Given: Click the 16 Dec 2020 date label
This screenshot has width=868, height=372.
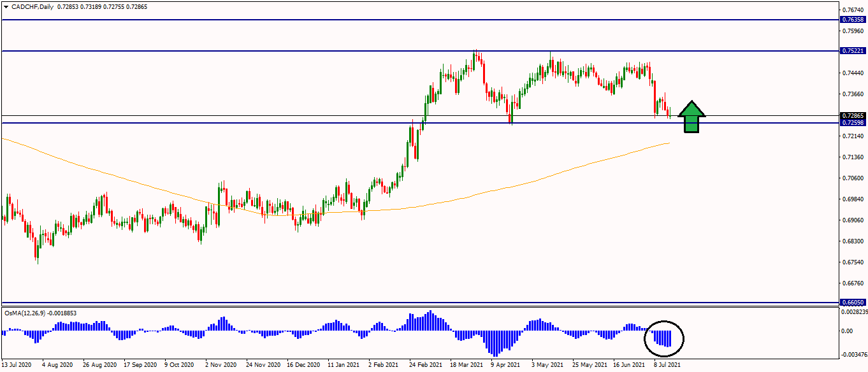Looking at the screenshot, I should click(x=303, y=366).
